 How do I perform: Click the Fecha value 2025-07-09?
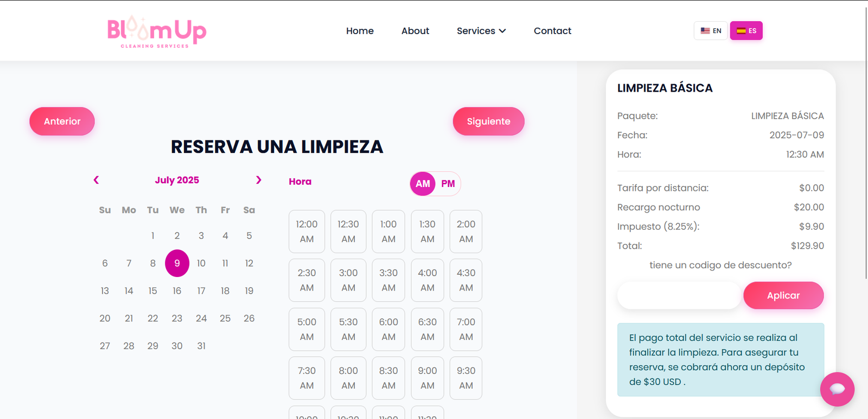coord(796,135)
